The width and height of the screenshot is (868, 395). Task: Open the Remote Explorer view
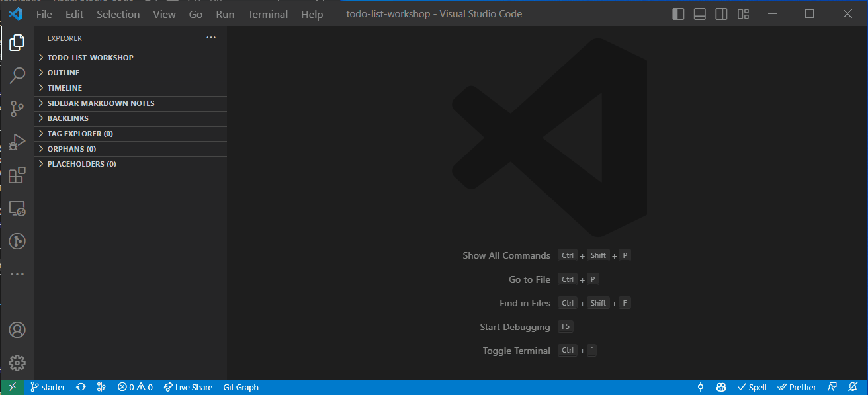tap(17, 209)
